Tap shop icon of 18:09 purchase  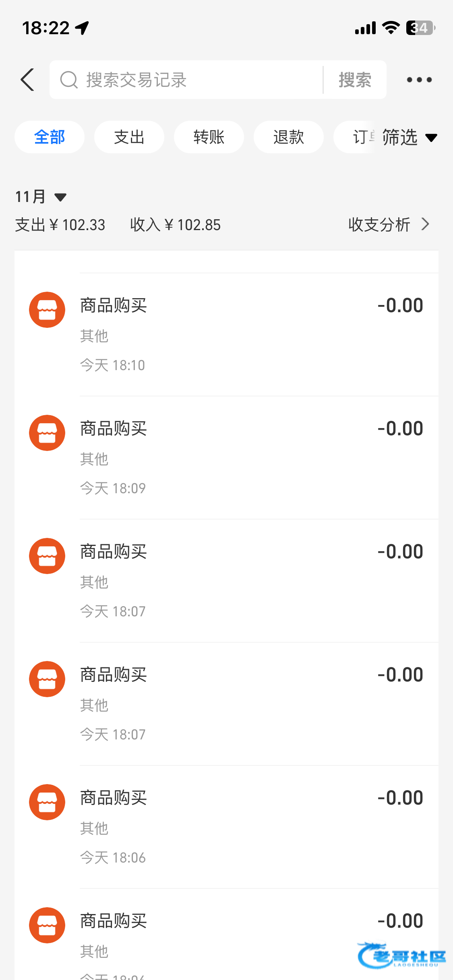(x=47, y=433)
